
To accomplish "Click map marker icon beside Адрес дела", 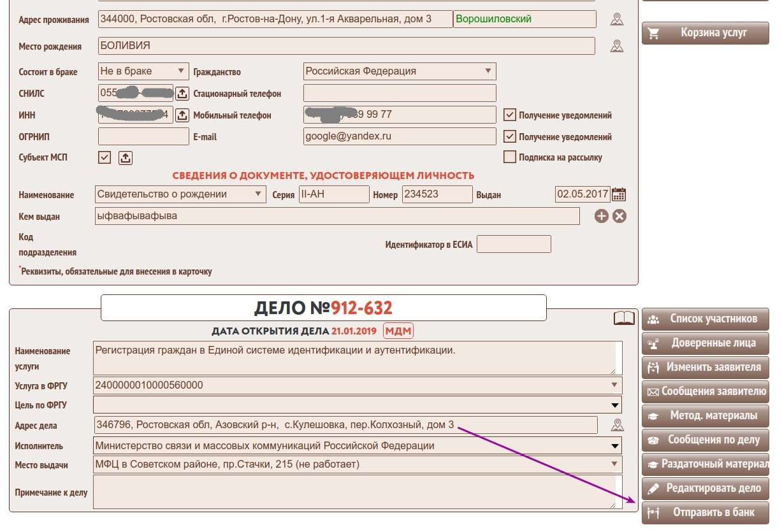I will pos(616,425).
